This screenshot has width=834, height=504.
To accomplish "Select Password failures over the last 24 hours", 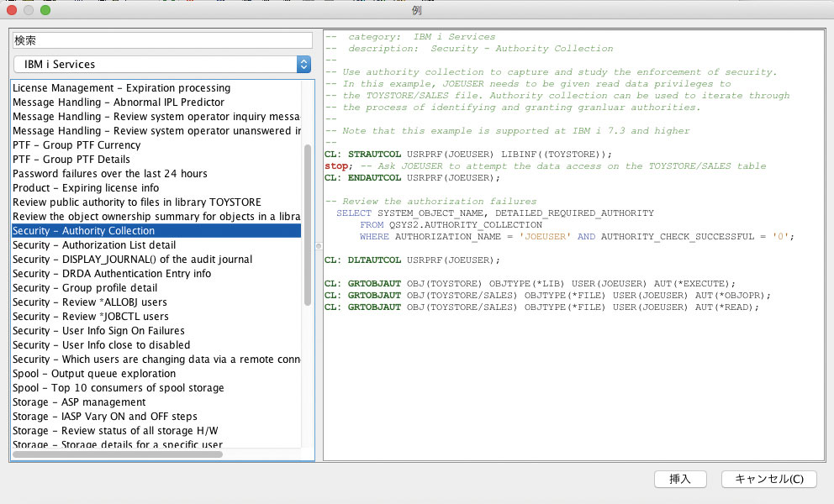I will [x=109, y=174].
